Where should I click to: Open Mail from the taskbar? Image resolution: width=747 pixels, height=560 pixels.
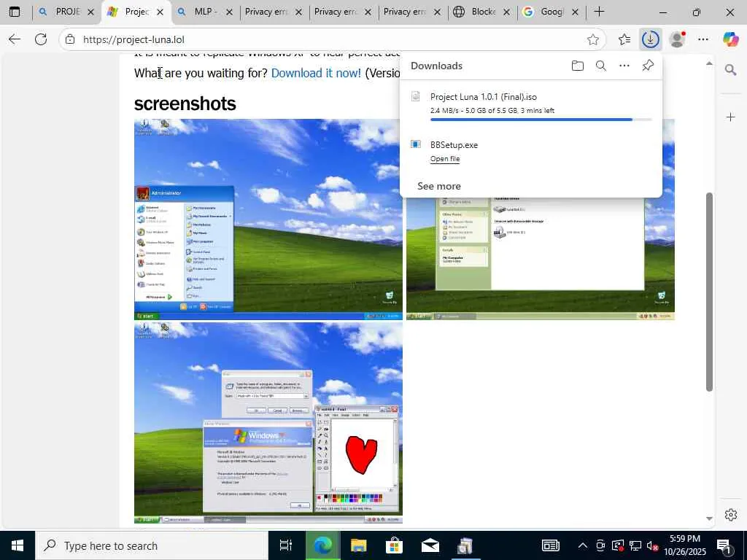(x=430, y=545)
